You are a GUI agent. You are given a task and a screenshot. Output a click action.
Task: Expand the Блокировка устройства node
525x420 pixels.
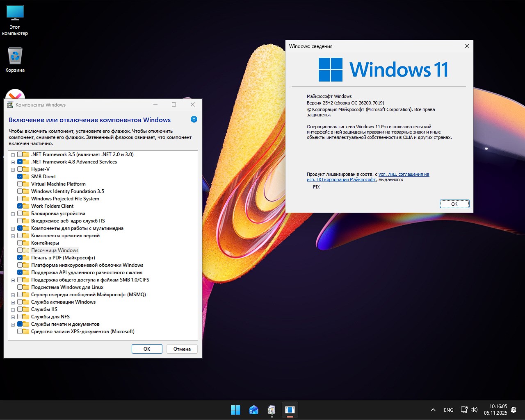coord(13,214)
